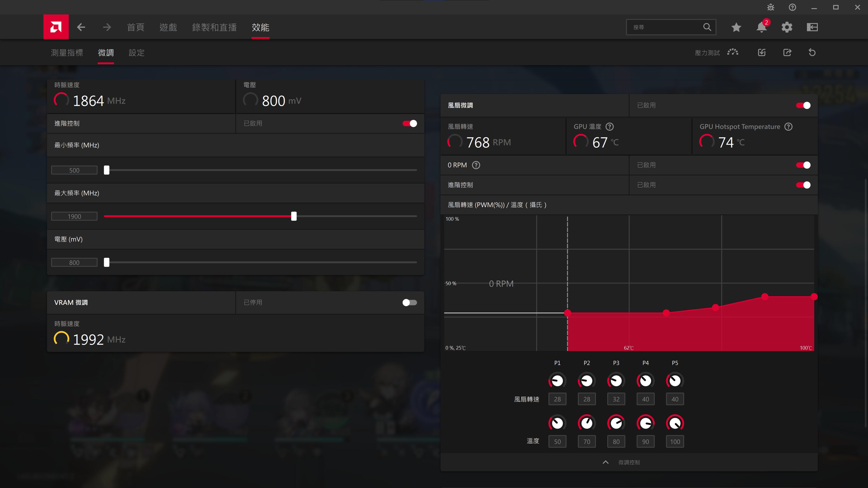The image size is (868, 488).
Task: Reset tuning settings with the undo icon
Action: click(x=812, y=52)
